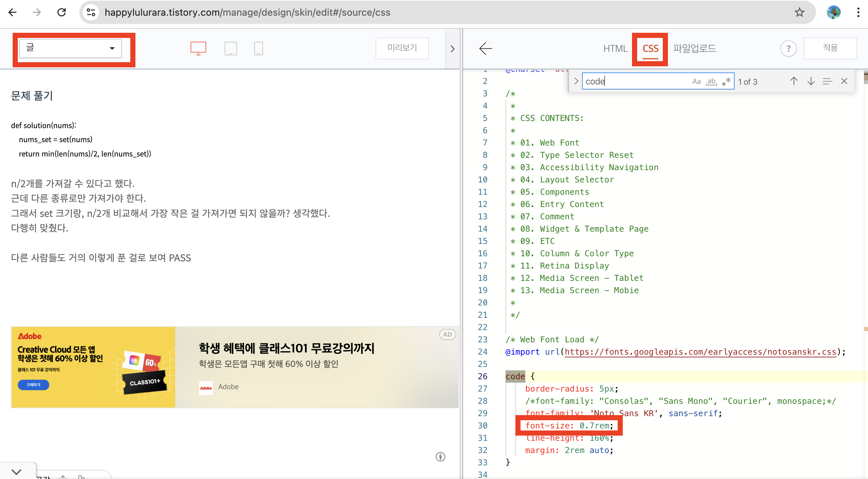Go to previous search match
Image resolution: width=868 pixels, height=479 pixels.
point(794,81)
